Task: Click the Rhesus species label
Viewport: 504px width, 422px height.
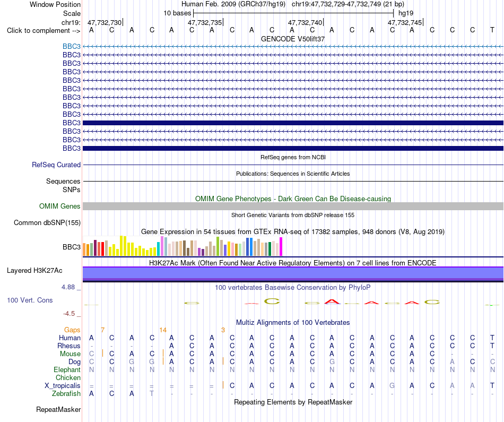Action: pos(69,346)
